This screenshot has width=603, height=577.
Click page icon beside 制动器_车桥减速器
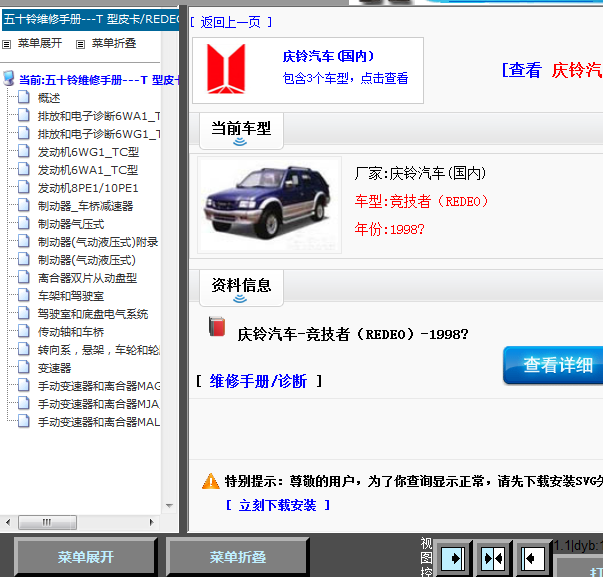pyautogui.click(x=24, y=205)
